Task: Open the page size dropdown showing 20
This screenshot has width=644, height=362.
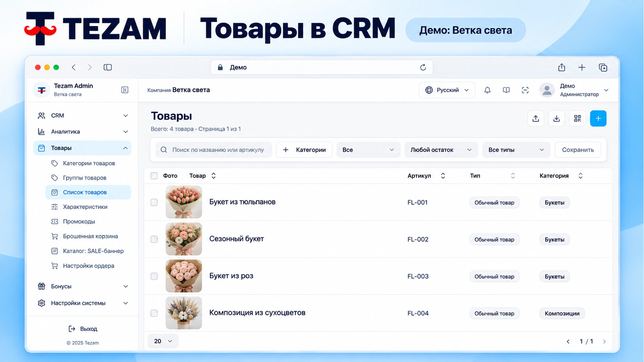Action: point(163,341)
